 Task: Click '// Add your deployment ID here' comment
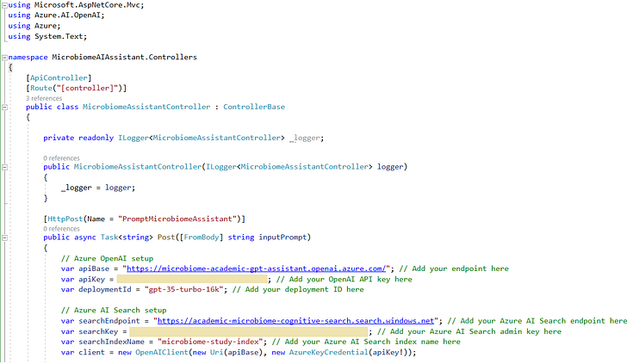coord(298,290)
